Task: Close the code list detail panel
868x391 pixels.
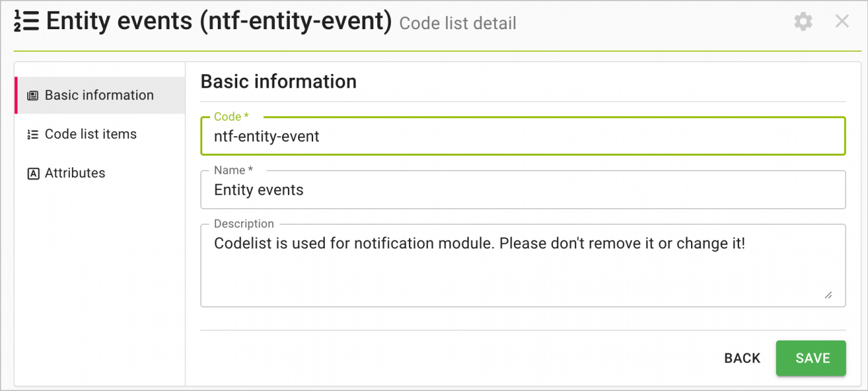Action: pyautogui.click(x=842, y=21)
